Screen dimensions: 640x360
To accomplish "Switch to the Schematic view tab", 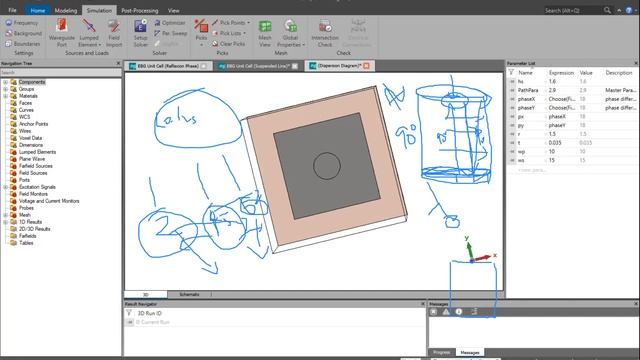I will pos(189,294).
